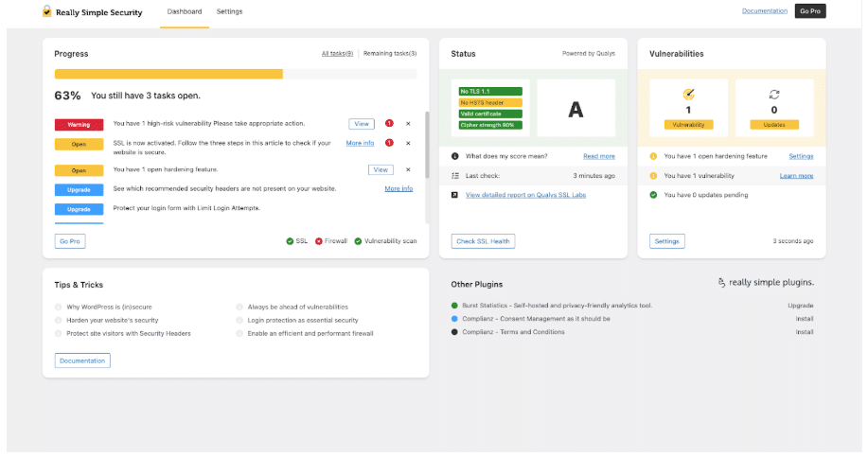Click Upgrade for Burst Statistics
Viewport: 868px width, 457px height.
click(801, 306)
